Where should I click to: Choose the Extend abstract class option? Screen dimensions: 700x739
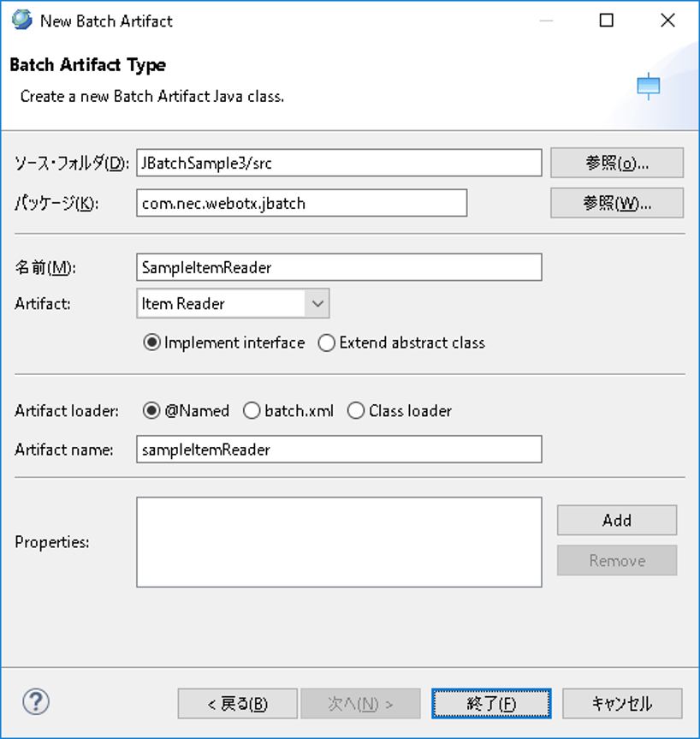tap(327, 343)
